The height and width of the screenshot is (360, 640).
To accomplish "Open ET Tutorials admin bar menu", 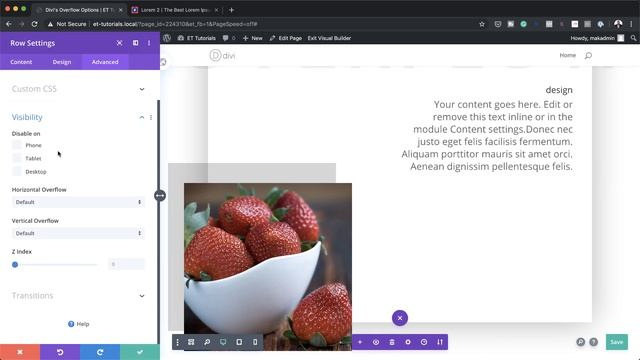I will coord(197,38).
